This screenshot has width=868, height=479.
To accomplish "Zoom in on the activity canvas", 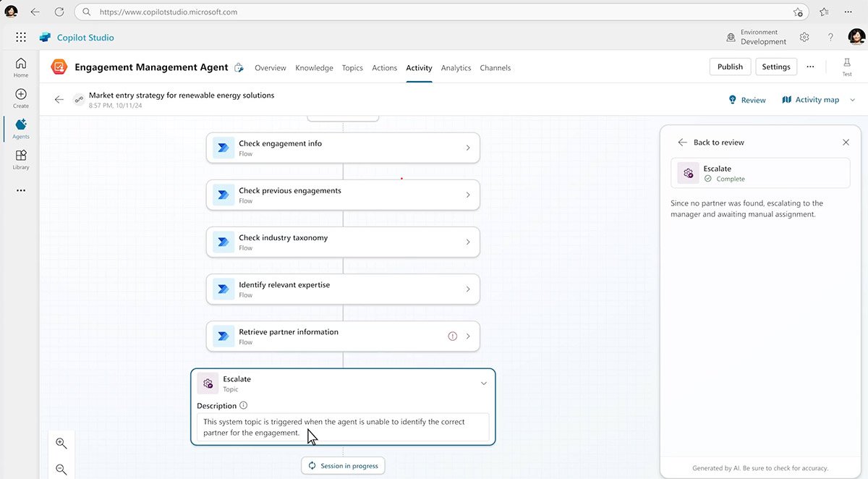I will (x=61, y=444).
